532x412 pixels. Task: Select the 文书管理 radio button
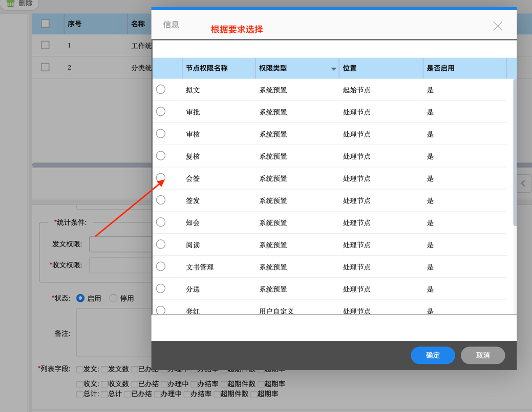(x=161, y=266)
